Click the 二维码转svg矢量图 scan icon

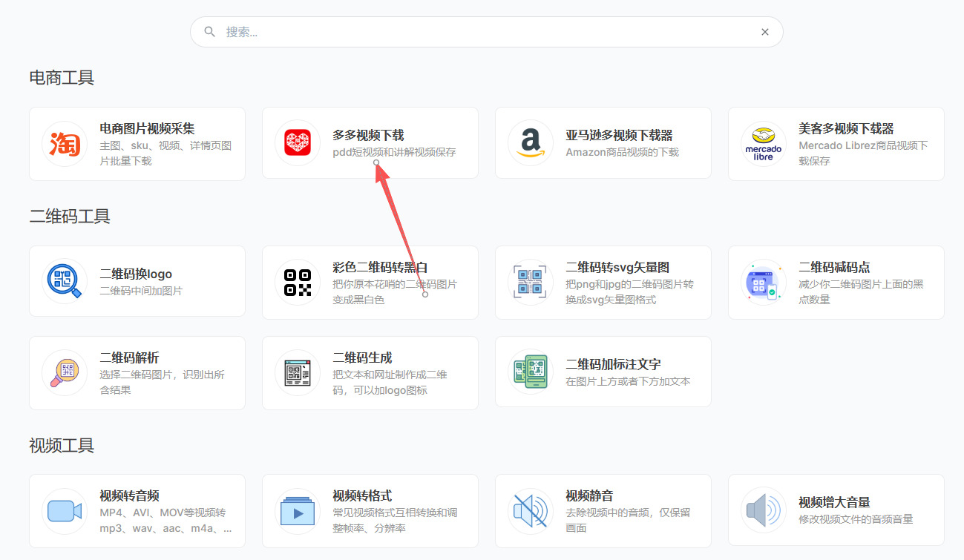531,282
